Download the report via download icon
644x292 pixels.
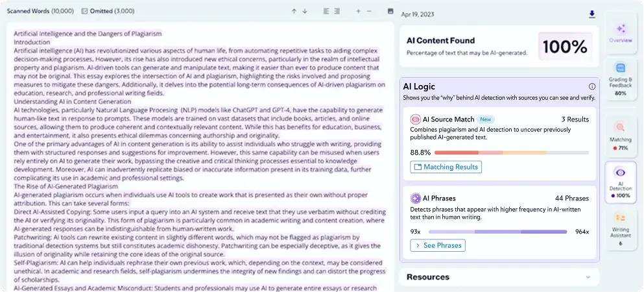point(592,14)
